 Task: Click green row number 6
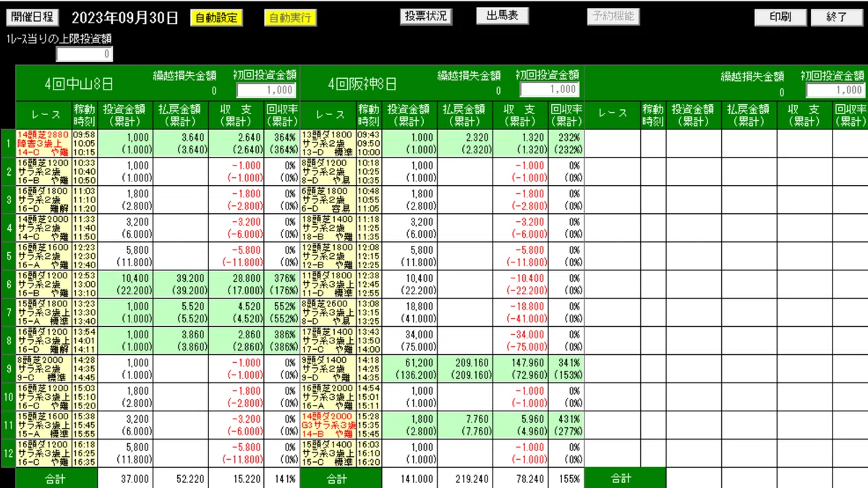coord(8,285)
